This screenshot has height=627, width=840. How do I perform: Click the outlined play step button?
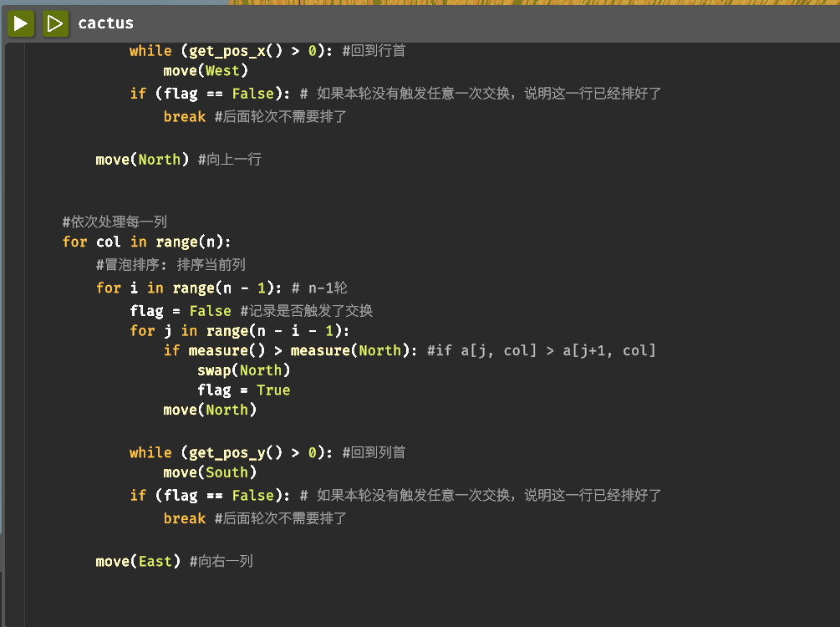(x=55, y=23)
